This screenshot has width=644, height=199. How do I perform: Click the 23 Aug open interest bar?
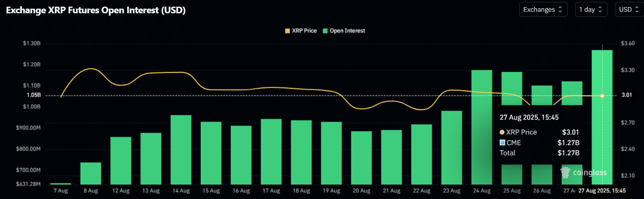point(452,147)
